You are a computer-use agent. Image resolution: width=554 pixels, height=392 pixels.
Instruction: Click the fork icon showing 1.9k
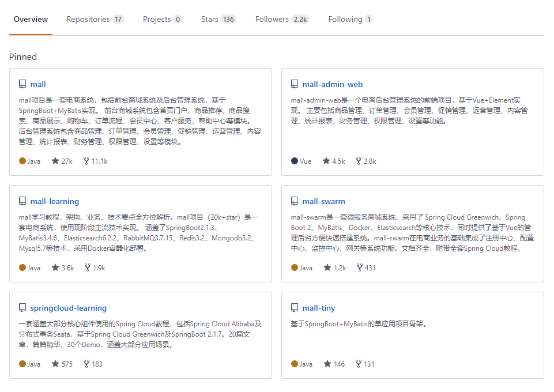[x=88, y=267]
